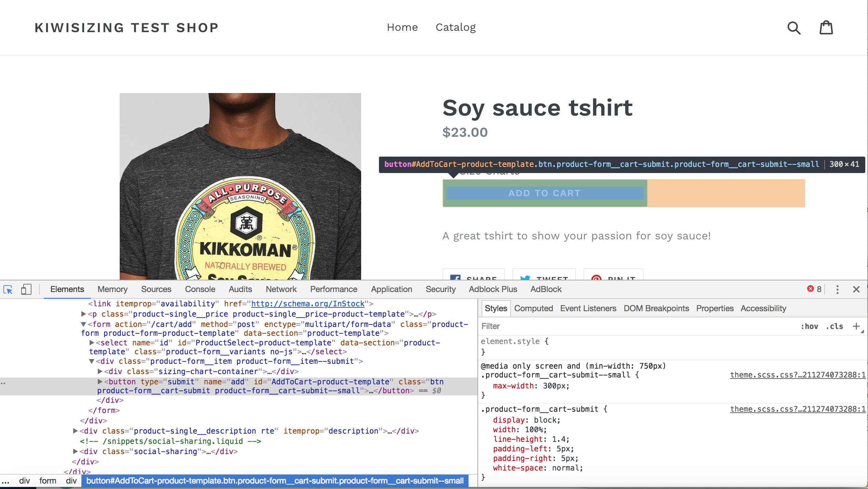Click the Twitter Tweet button

tap(544, 275)
